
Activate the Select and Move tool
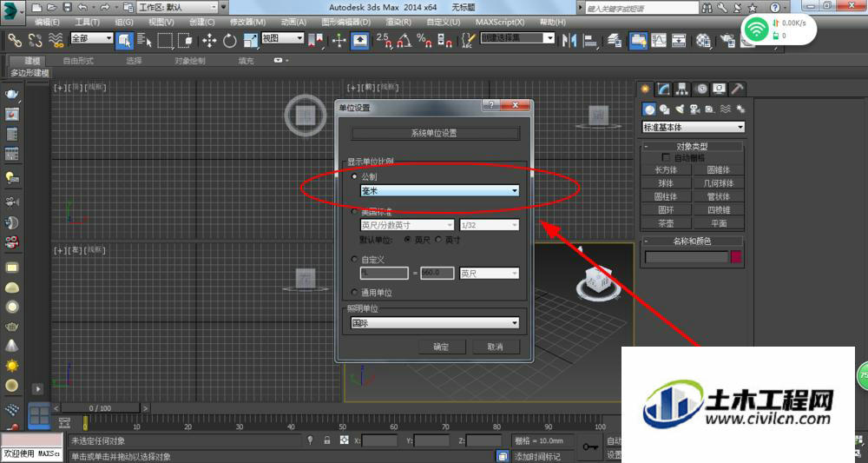[x=209, y=40]
